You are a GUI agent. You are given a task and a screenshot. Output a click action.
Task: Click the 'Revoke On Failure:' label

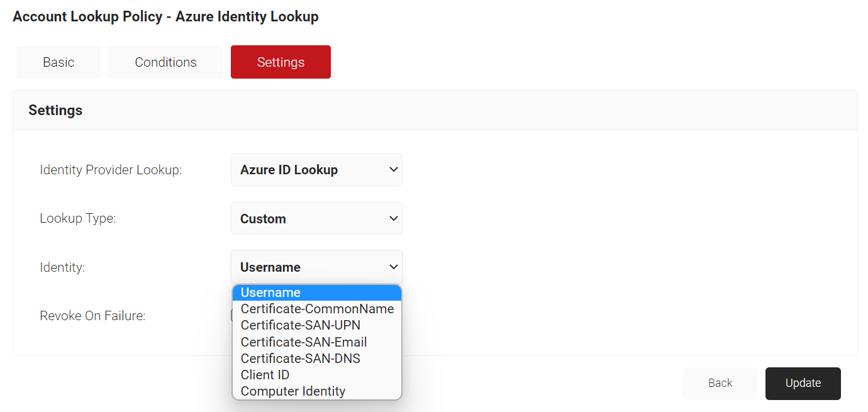[92, 316]
